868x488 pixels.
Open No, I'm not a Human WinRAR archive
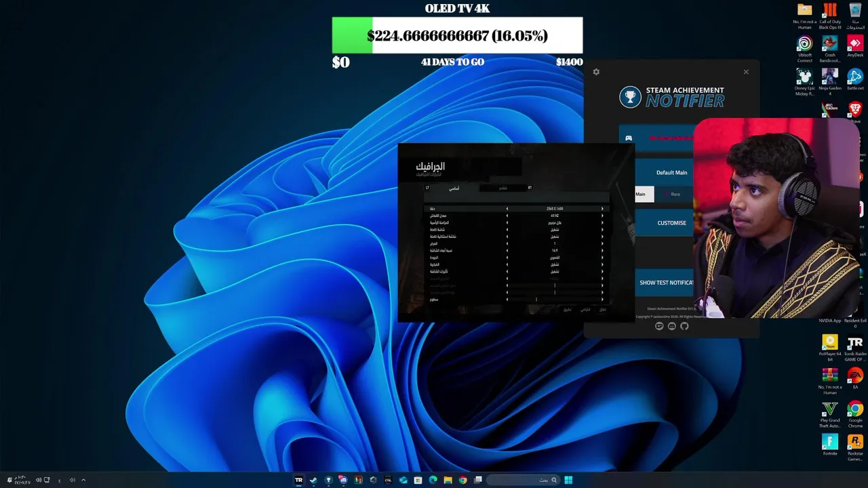coord(830,381)
